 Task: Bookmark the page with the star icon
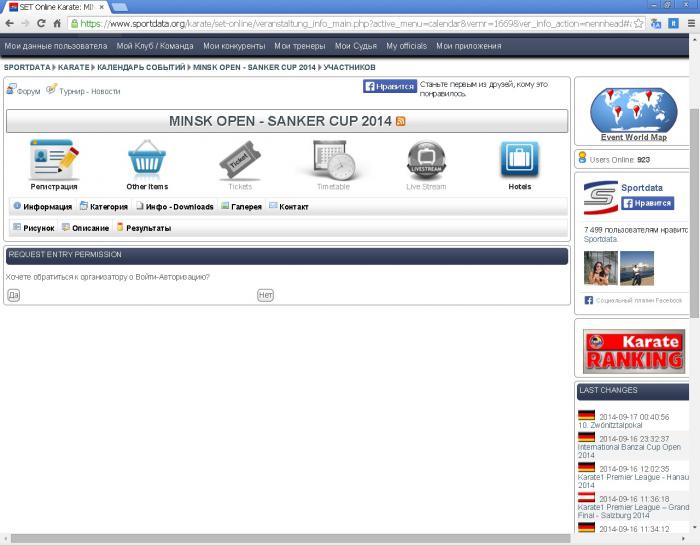tap(639, 23)
